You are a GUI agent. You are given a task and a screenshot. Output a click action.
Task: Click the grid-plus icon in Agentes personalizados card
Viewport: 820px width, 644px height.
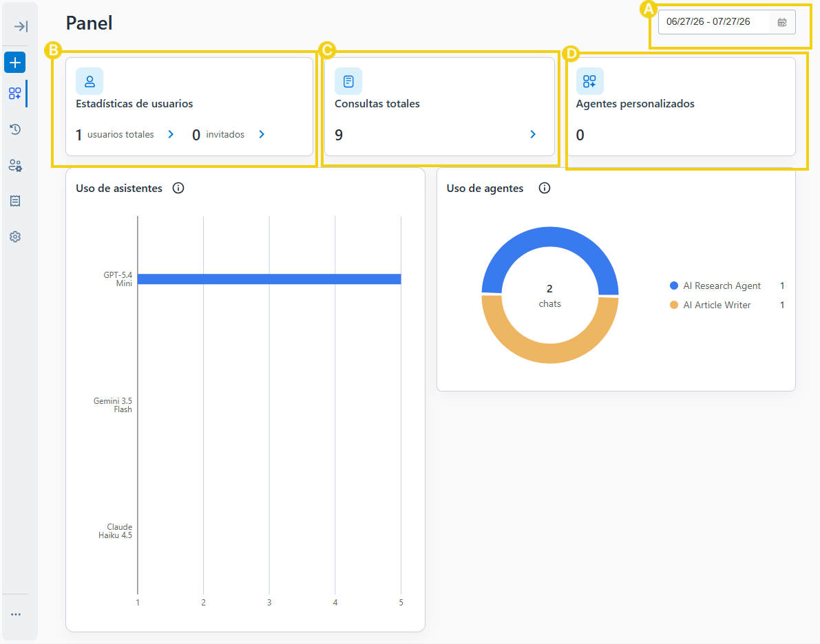click(589, 81)
